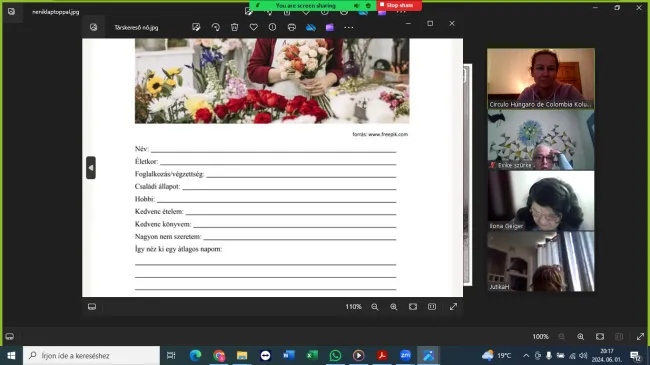Rotate the Társkereső nő.jpg image
This screenshot has width=650, height=365.
215,27
